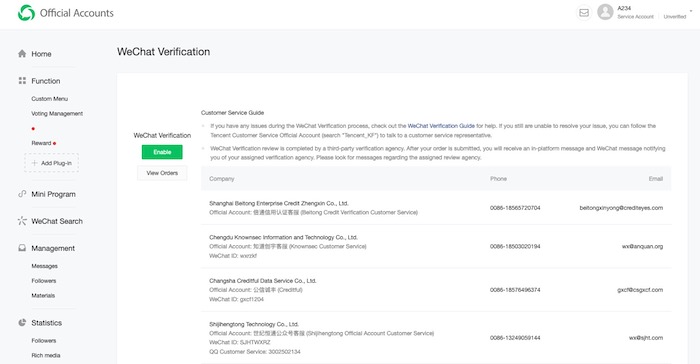Viewport: 700px width, 364px height.
Task: Expand the account dropdown arrow
Action: pos(691,10)
